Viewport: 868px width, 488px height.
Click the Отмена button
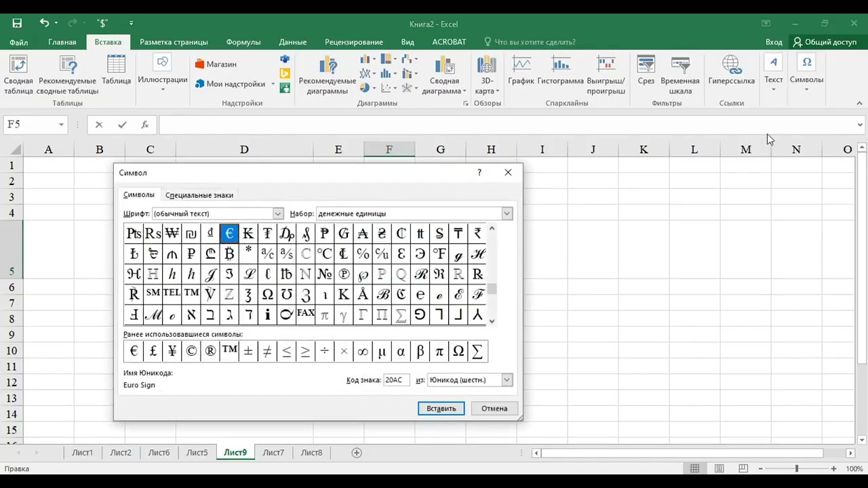(x=494, y=409)
